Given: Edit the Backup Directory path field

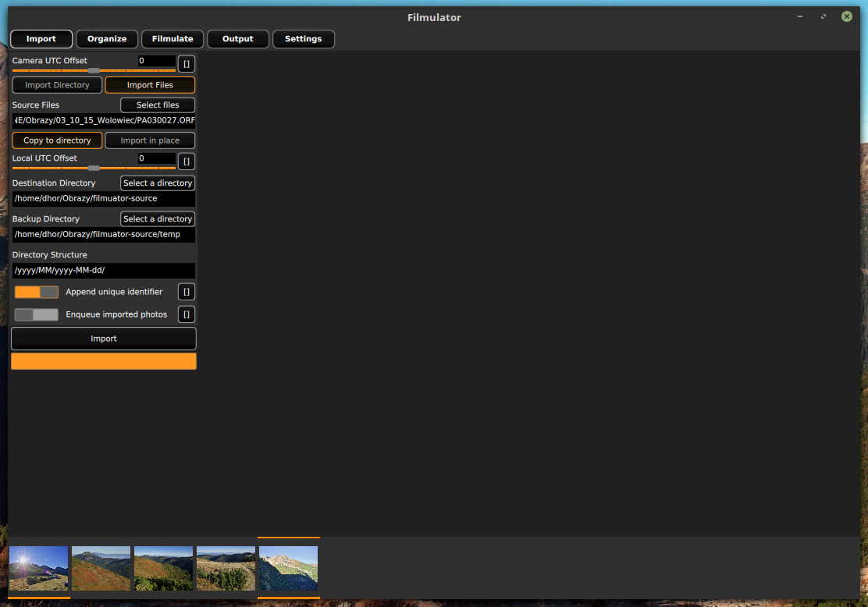Looking at the screenshot, I should pos(104,235).
